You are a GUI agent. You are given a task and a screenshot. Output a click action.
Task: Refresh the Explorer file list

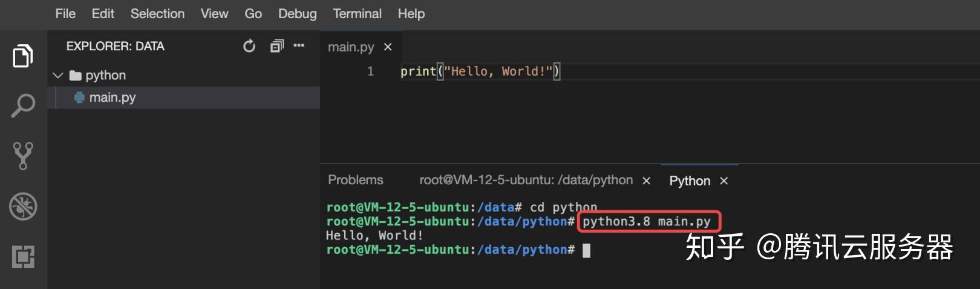tap(249, 46)
